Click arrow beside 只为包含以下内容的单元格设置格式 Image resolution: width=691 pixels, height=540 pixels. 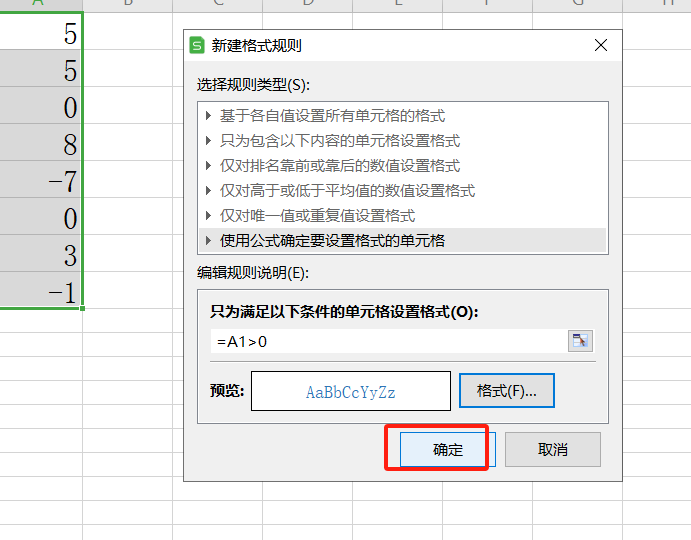coord(208,141)
